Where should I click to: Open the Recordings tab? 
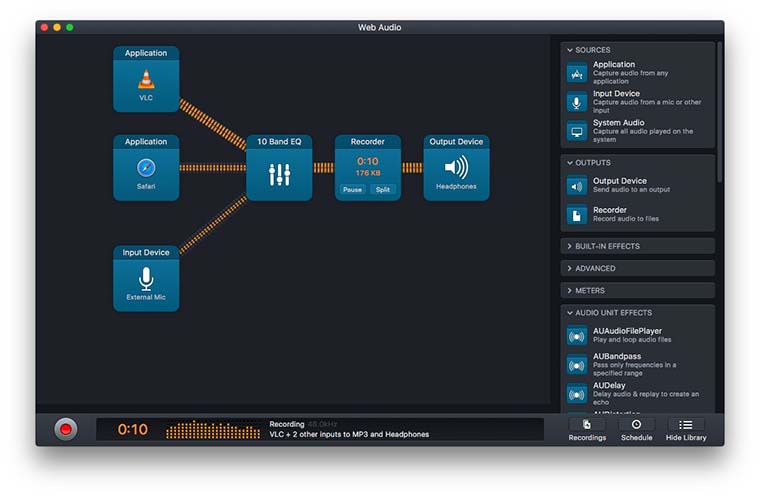point(587,429)
